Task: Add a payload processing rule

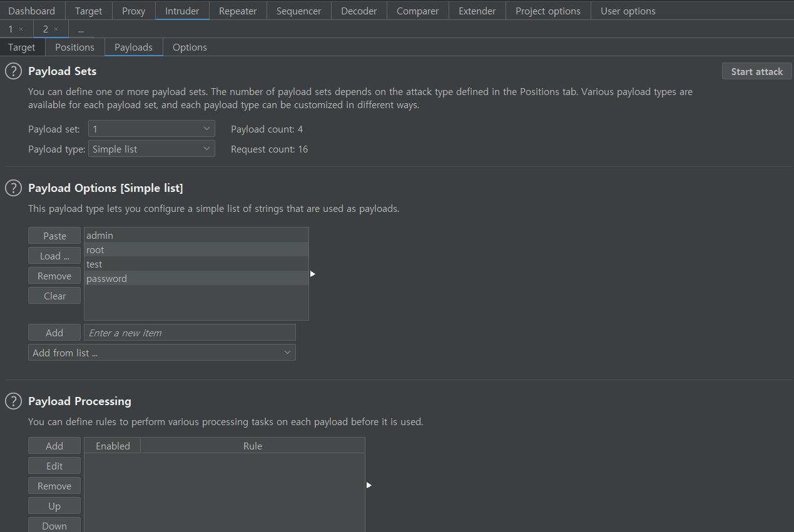Action: click(54, 446)
